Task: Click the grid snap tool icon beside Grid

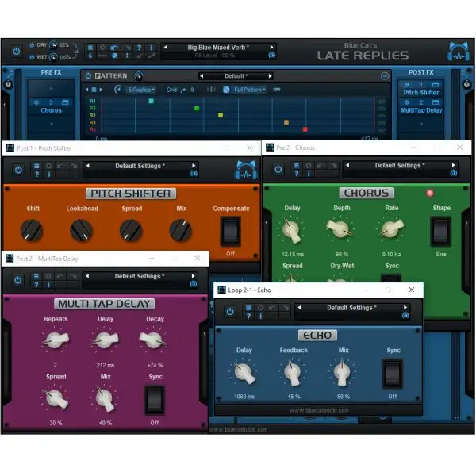Action: tap(183, 90)
